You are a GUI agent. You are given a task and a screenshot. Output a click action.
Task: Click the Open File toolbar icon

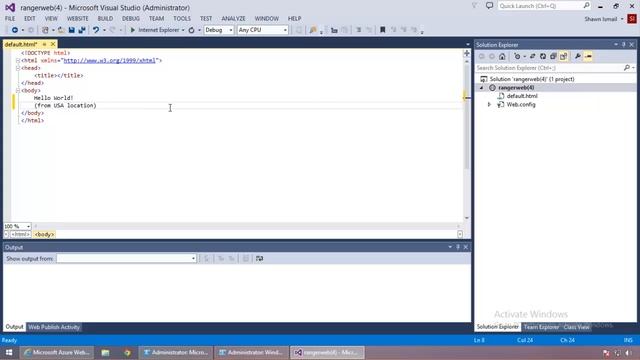pyautogui.click(x=61, y=30)
